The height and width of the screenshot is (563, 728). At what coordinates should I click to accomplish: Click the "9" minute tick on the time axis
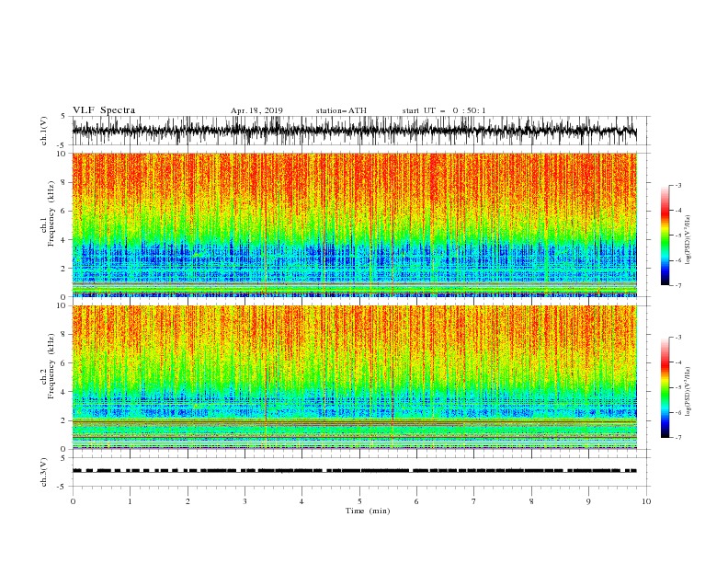[588, 501]
